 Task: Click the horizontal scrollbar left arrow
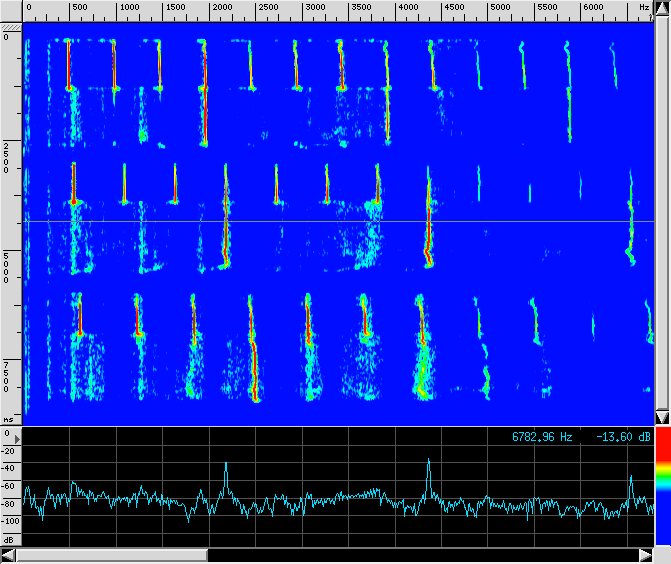(8, 555)
